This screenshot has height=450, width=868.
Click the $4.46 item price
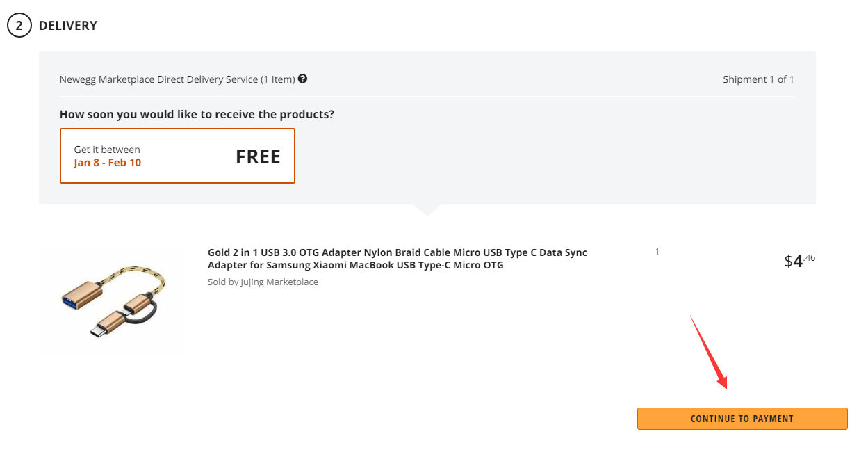[x=799, y=261]
